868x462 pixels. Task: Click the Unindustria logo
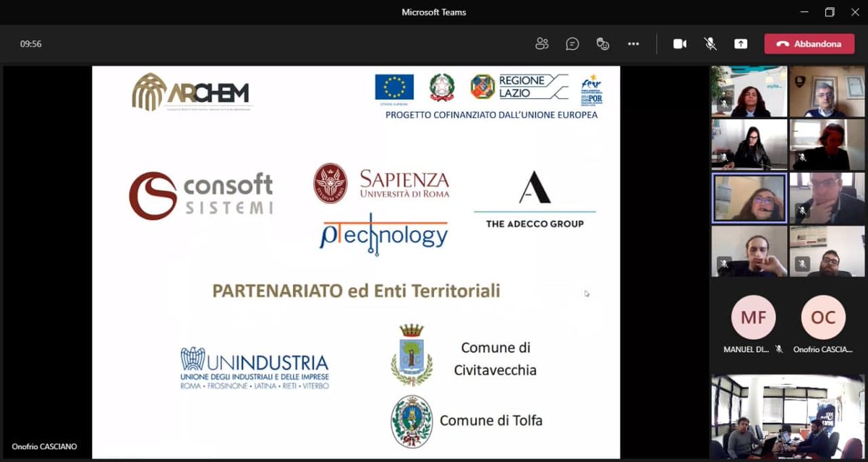pos(255,369)
